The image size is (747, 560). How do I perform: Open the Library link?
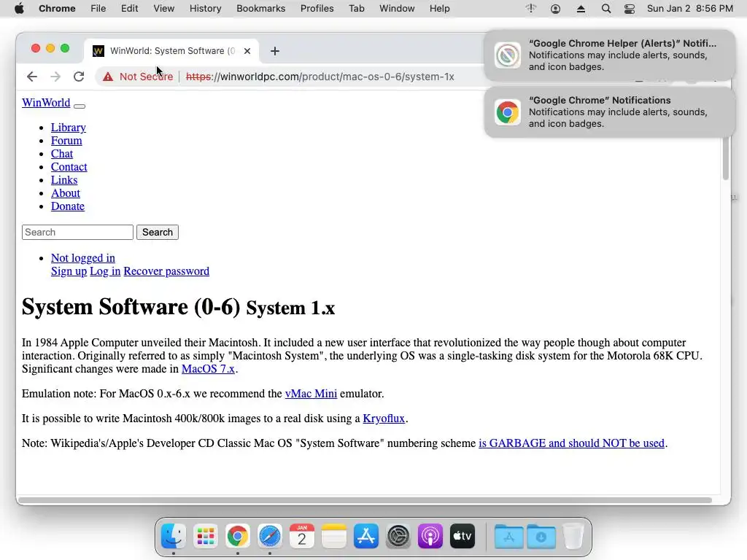tap(69, 128)
